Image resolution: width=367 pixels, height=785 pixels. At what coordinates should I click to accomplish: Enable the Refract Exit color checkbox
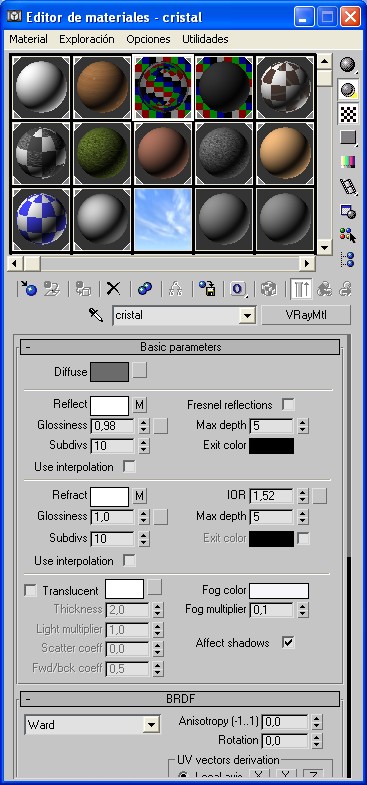coord(303,539)
